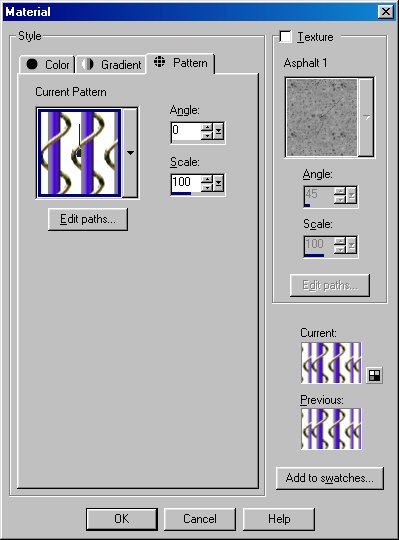399x540 pixels.
Task: Click the Cancel button
Action: (x=200, y=519)
